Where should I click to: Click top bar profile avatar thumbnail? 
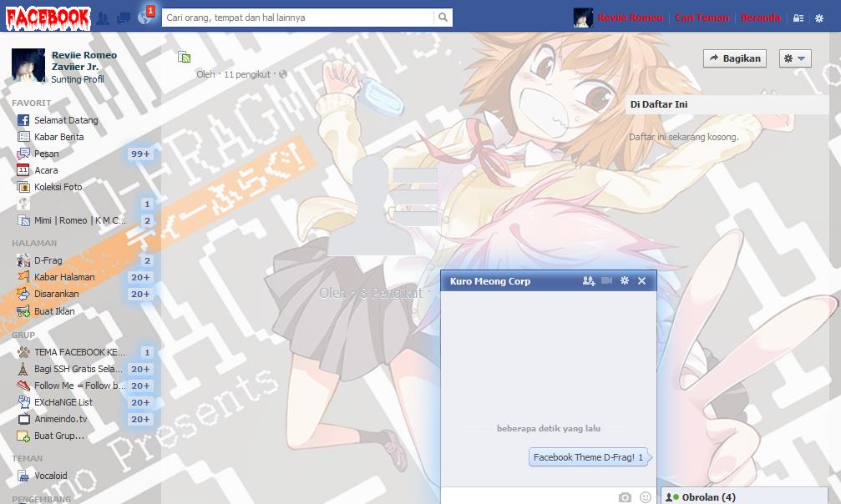pyautogui.click(x=583, y=18)
